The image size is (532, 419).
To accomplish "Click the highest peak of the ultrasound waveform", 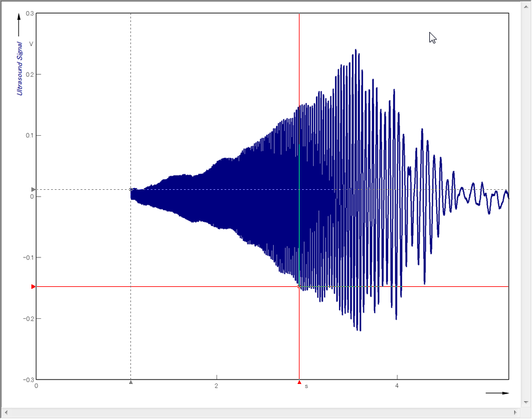I will coord(355,50).
